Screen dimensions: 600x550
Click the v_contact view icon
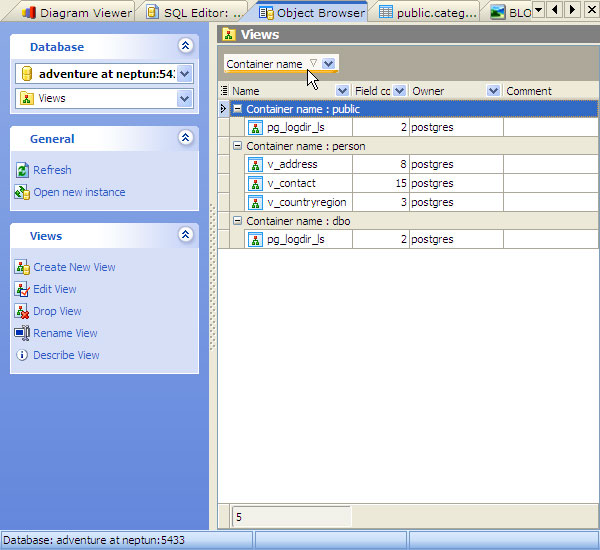(255, 183)
